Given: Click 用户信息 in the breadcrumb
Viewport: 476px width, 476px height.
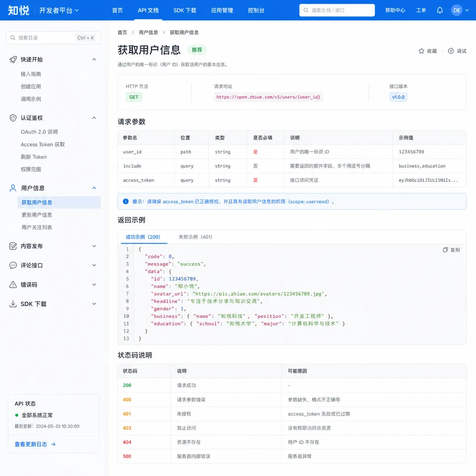Looking at the screenshot, I should click(148, 33).
